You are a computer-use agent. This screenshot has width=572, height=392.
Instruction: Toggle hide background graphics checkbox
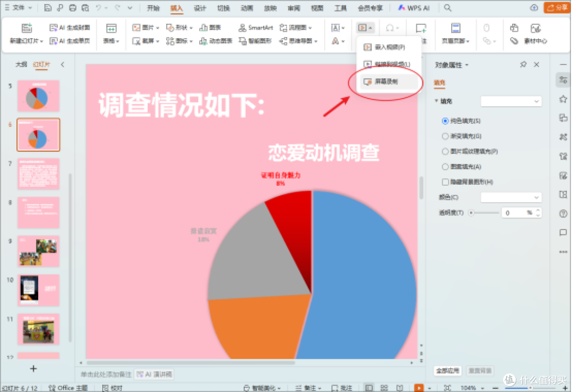(x=445, y=182)
